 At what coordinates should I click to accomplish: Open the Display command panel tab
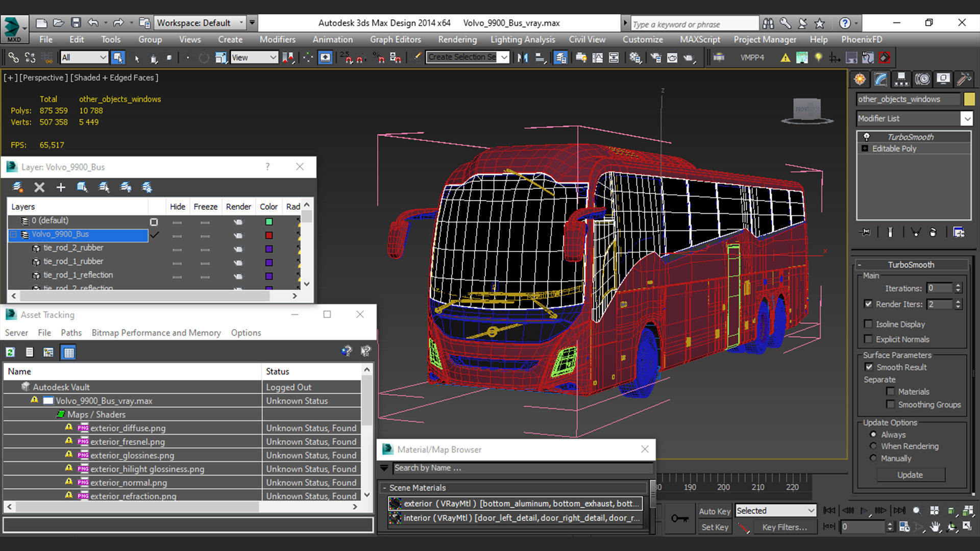pos(943,79)
